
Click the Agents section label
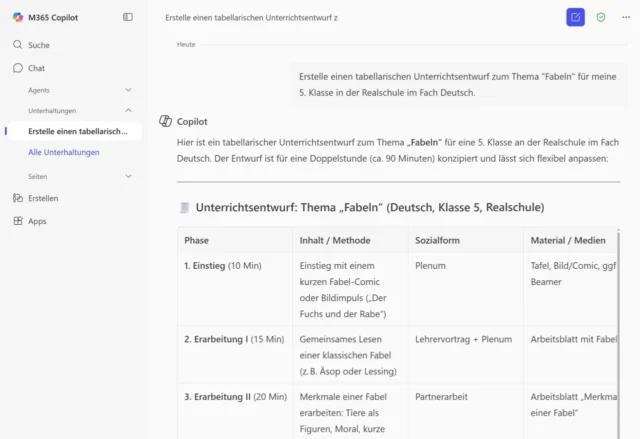[x=39, y=90]
